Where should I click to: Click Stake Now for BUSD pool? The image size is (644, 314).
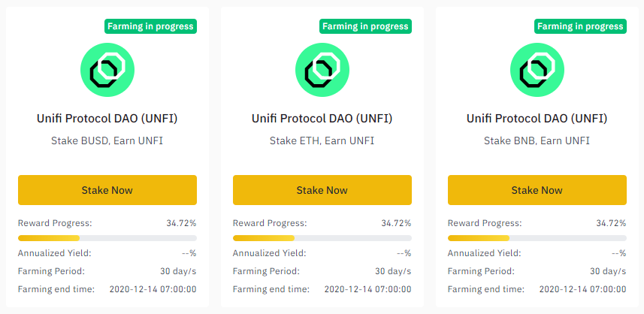coord(107,190)
